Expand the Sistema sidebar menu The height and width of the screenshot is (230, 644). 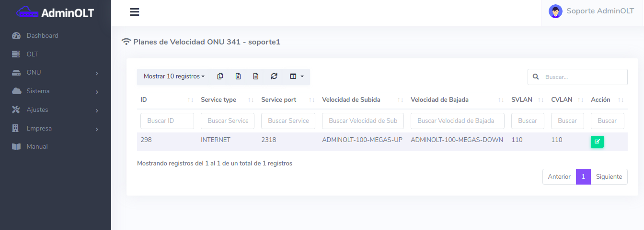pos(56,91)
